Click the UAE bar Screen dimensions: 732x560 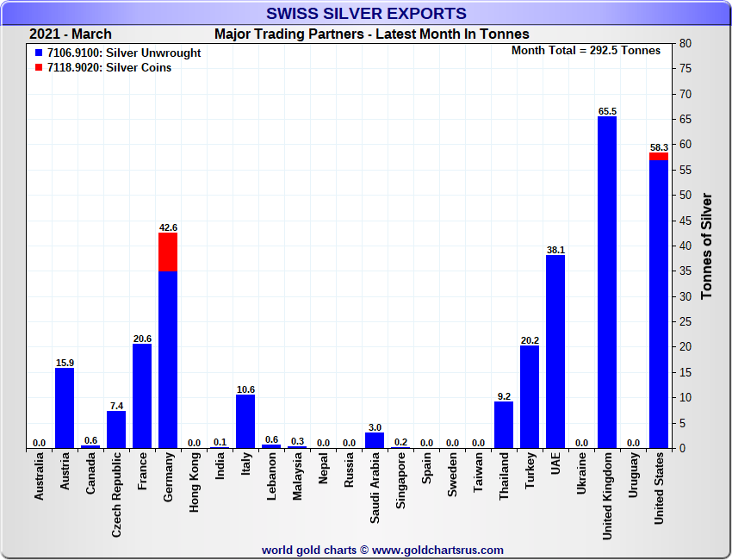555,352
